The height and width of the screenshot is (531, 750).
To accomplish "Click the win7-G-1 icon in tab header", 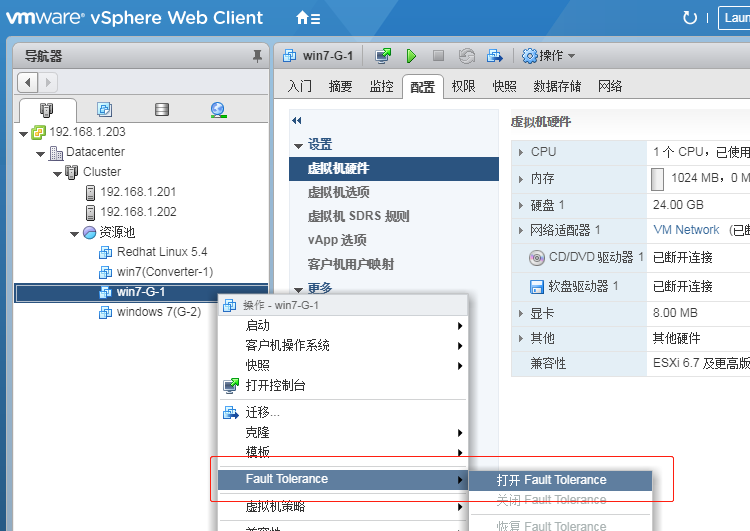I will (289, 56).
